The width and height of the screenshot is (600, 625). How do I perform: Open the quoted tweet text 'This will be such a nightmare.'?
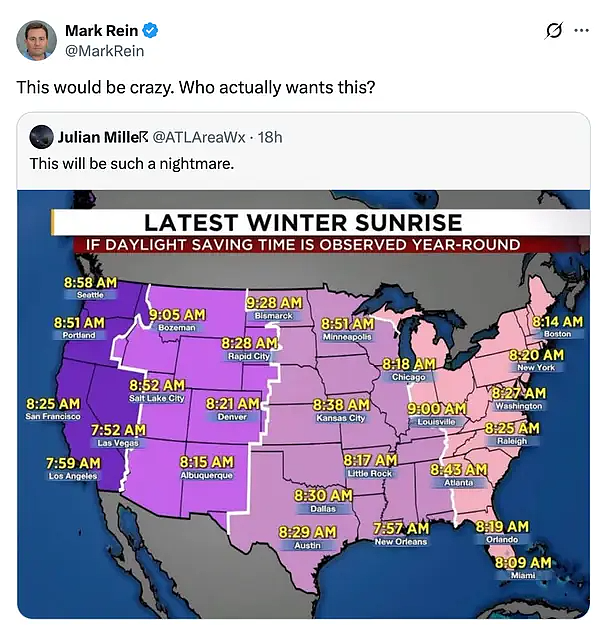coord(132,163)
